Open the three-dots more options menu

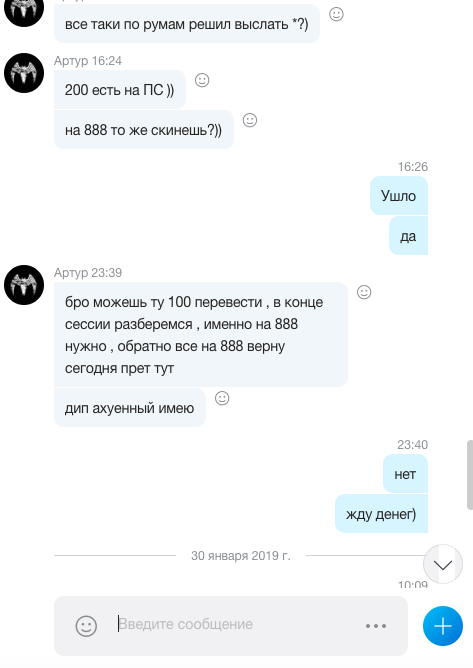point(376,626)
